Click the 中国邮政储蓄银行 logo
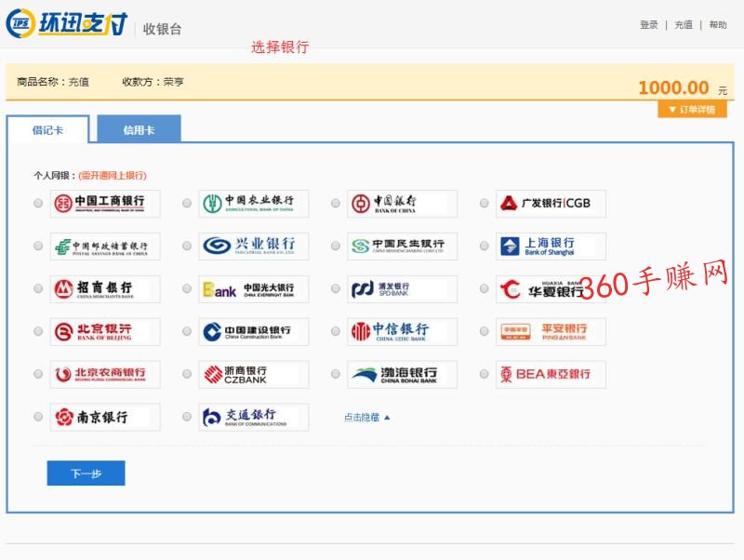 pos(105,247)
